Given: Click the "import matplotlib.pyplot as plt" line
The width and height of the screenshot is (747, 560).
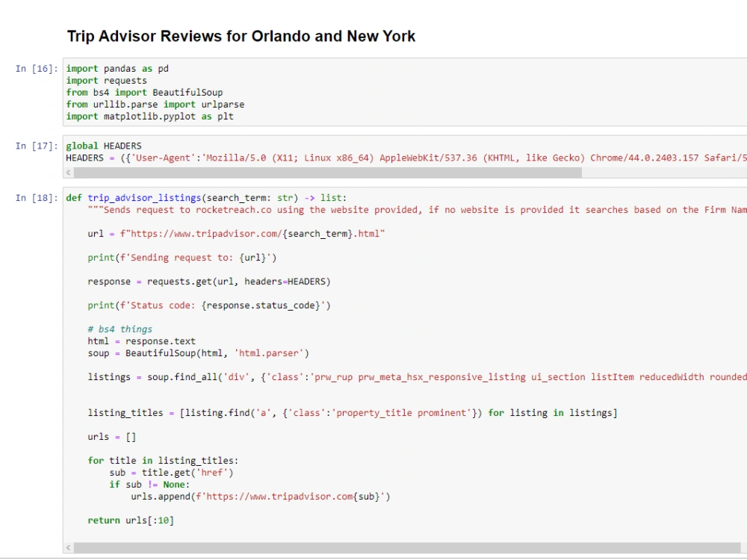Looking at the screenshot, I should 149,116.
